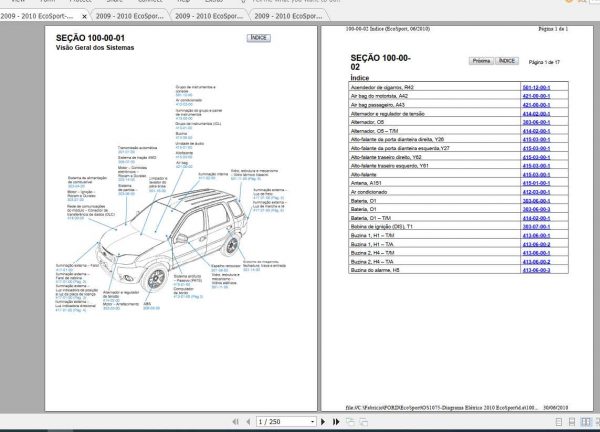Click the 'Bobina de ignição (DIS), T1' entry text
Viewport: 600px width, 432px height.
click(382, 227)
